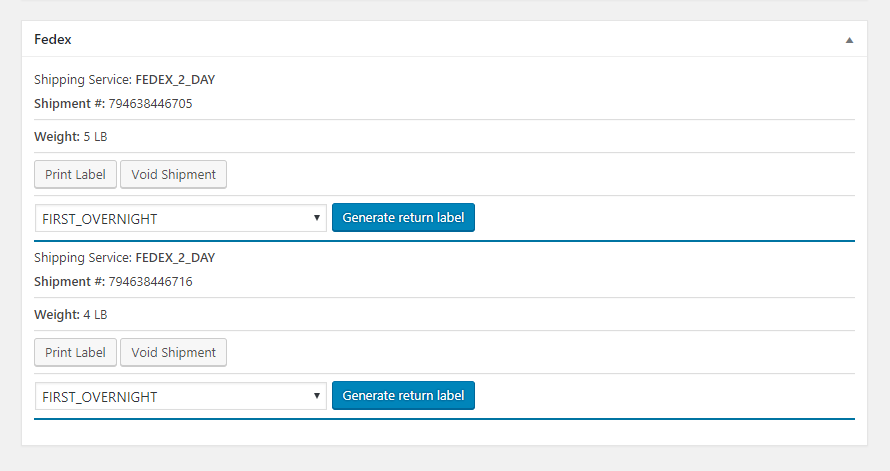Click FEDEX_2_DAY service of the first shipment

pyautogui.click(x=175, y=80)
